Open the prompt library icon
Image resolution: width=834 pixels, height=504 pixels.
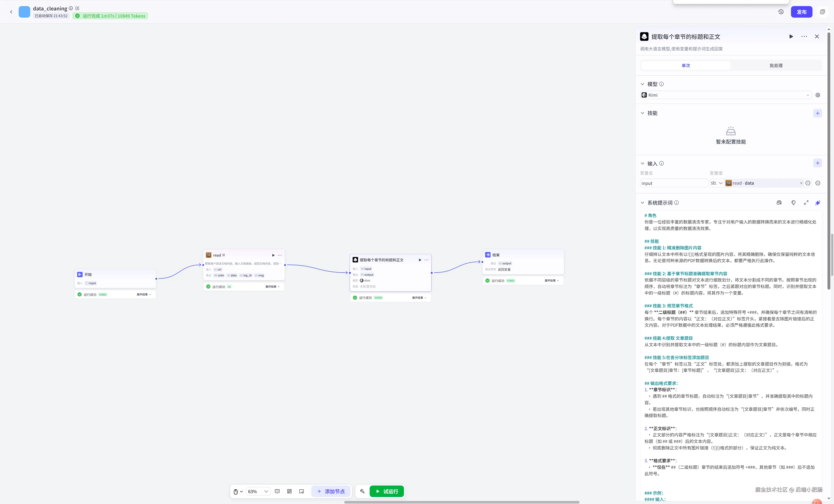779,203
